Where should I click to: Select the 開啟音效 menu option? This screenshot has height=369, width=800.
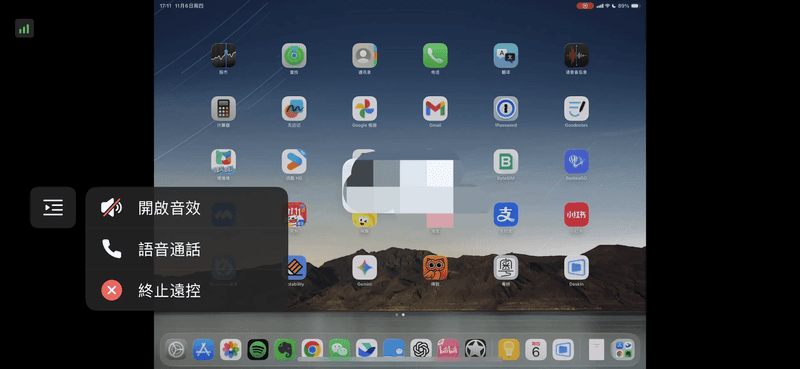[187, 208]
